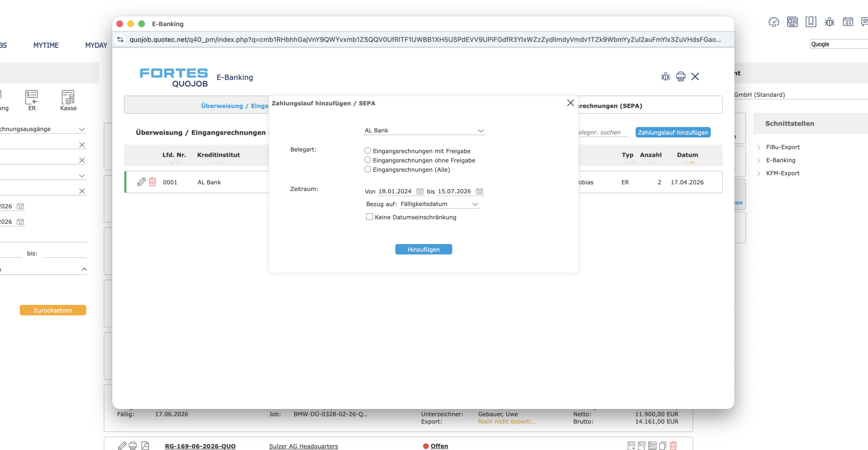Open the MYDAY menu item
The image size is (868, 450).
click(x=96, y=45)
